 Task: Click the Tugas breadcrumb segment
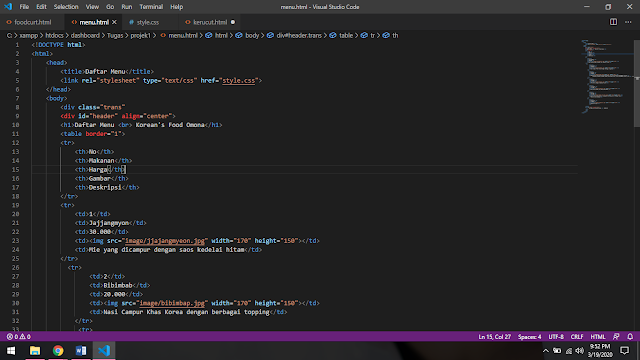115,36
